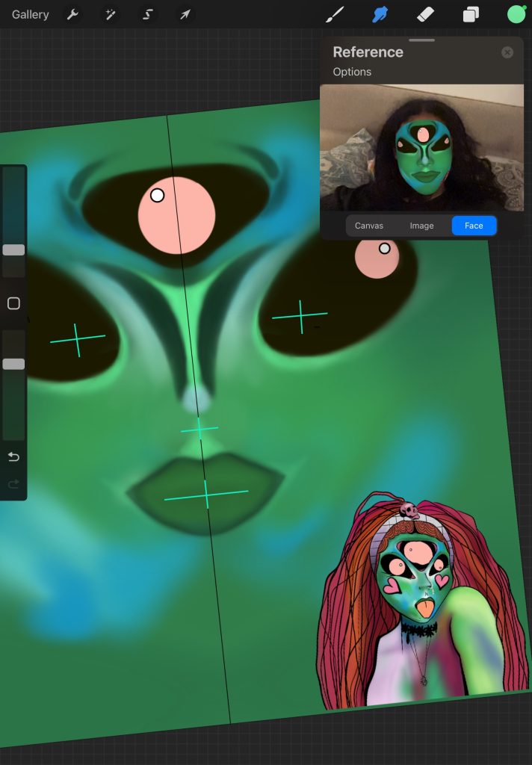Open the Layers panel

[471, 15]
